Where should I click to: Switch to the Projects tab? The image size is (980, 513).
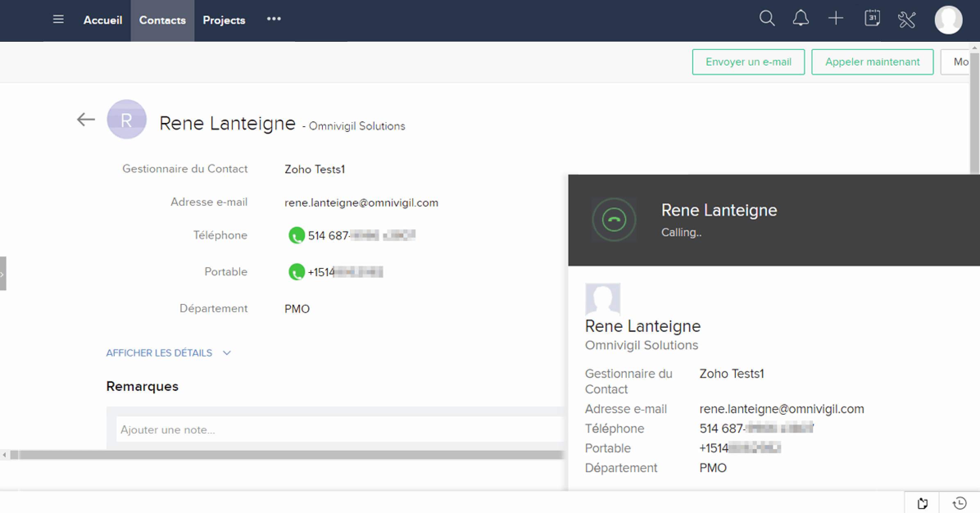click(x=224, y=20)
